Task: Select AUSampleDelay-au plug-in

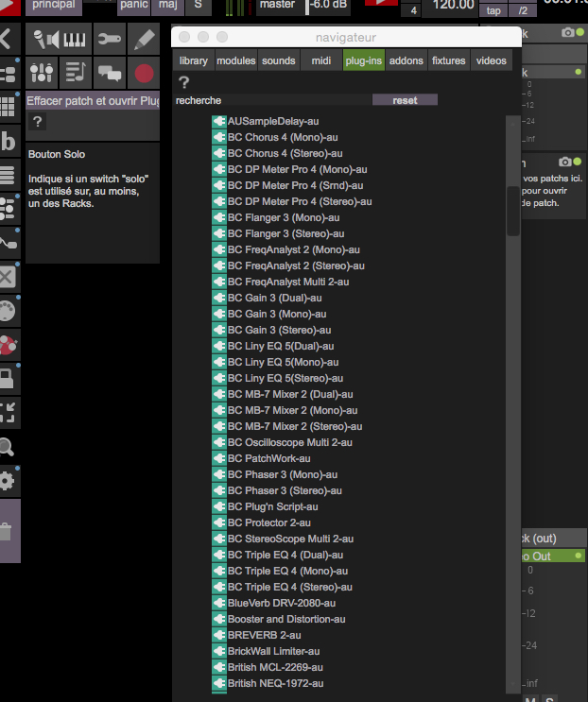Action: pyautogui.click(x=273, y=121)
